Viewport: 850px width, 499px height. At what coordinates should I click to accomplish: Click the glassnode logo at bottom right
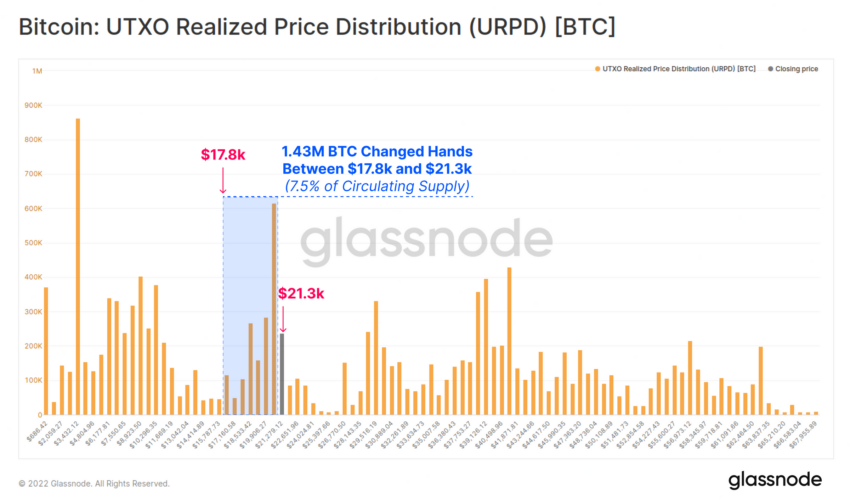coord(775,480)
